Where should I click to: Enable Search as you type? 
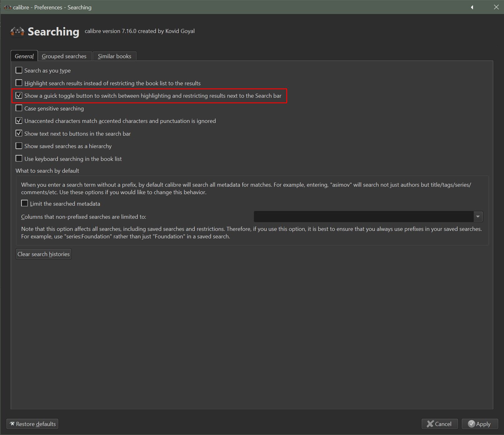[x=19, y=70]
